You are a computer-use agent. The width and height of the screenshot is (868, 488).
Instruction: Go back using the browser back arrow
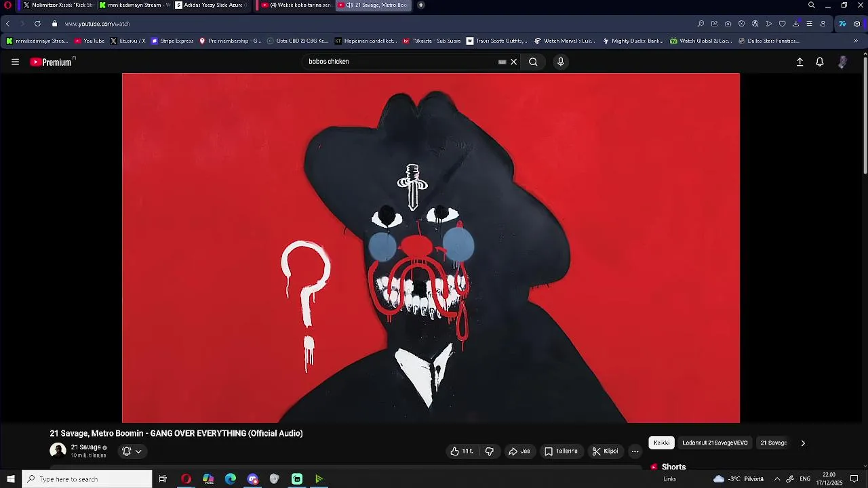pyautogui.click(x=8, y=24)
